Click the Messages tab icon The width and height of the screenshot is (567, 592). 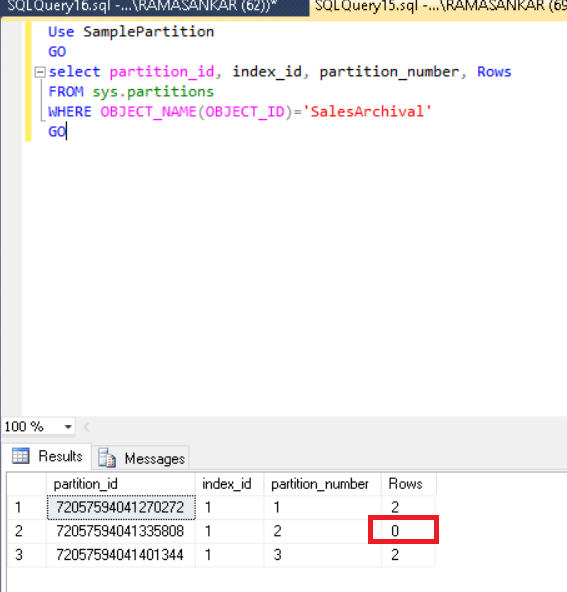pyautogui.click(x=107, y=458)
